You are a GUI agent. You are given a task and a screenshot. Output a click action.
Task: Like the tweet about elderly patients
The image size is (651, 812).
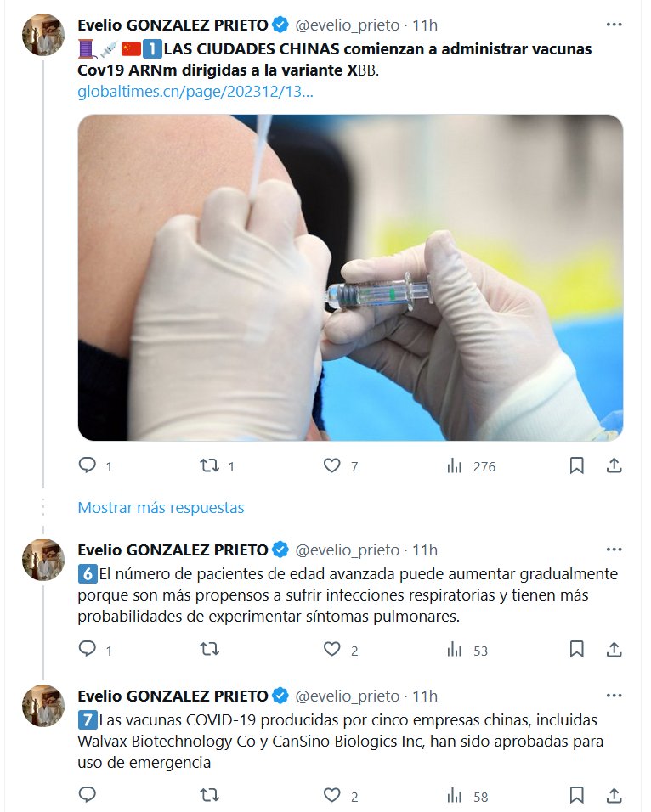[332, 650]
